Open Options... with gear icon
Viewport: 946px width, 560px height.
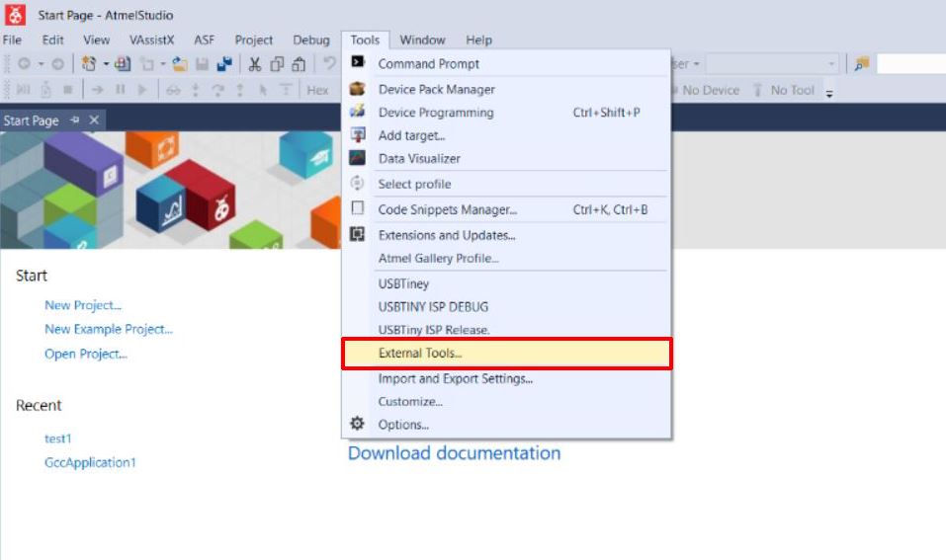[506, 425]
